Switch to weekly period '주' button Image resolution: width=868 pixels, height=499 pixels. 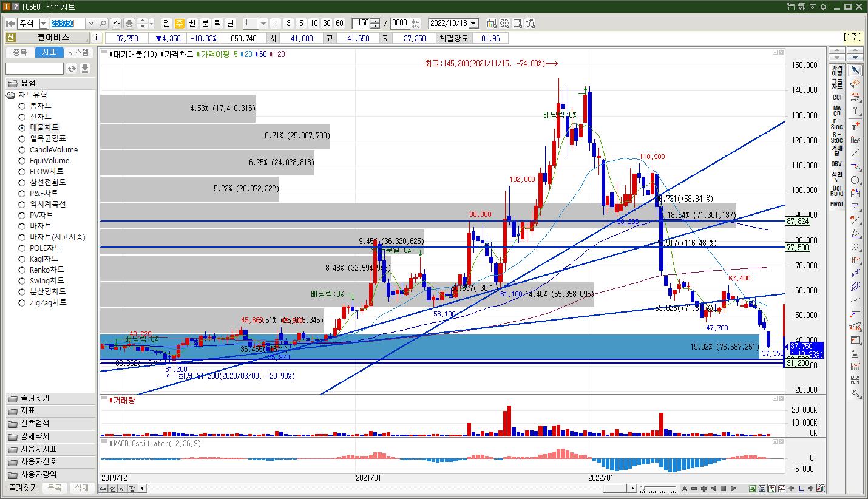[180, 23]
